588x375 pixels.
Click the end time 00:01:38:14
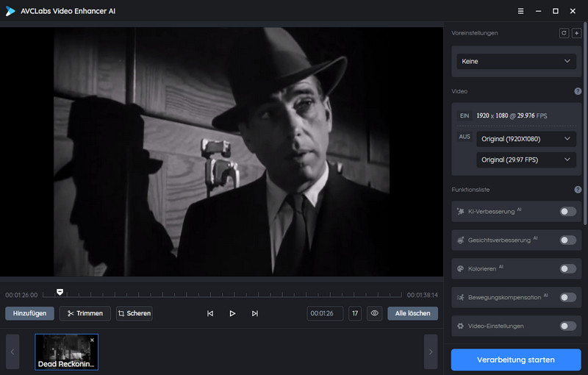pos(422,295)
